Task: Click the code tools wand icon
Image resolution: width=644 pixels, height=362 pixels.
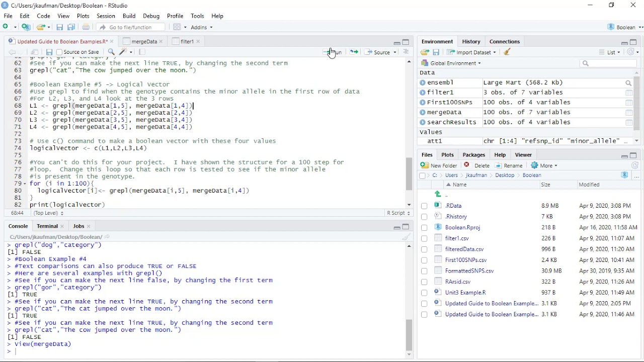Action: click(123, 52)
